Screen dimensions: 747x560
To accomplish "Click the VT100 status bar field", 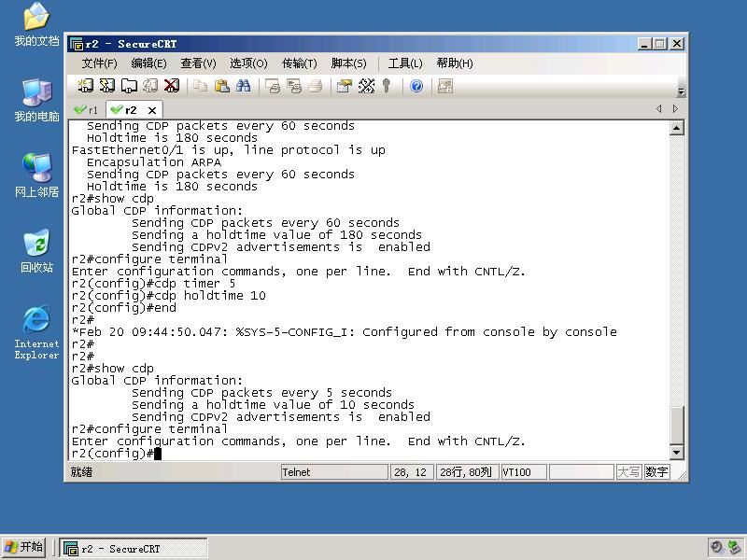I will pyautogui.click(x=524, y=472).
